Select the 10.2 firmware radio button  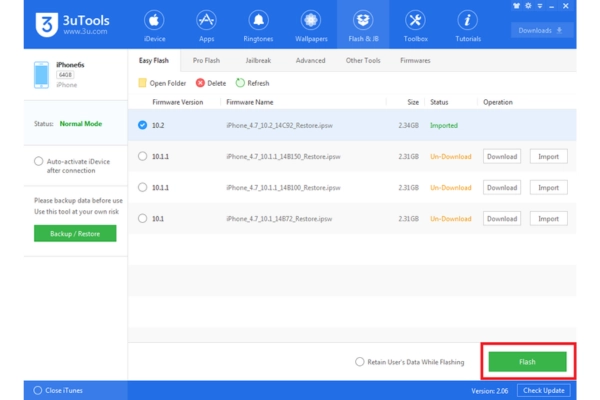143,125
